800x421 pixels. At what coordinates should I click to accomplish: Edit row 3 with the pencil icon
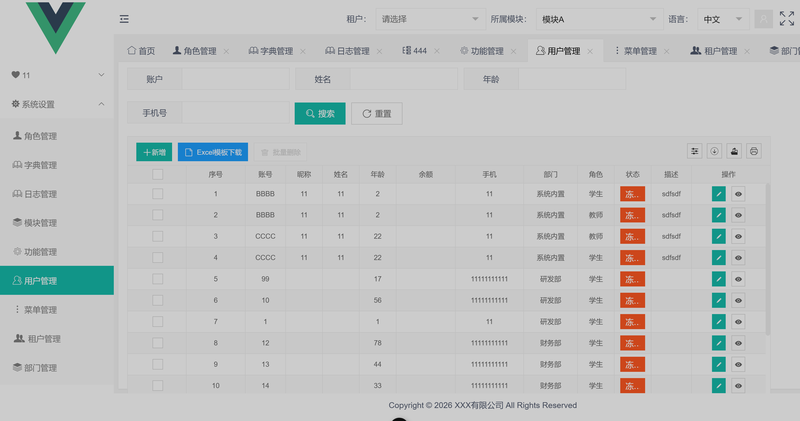point(718,236)
